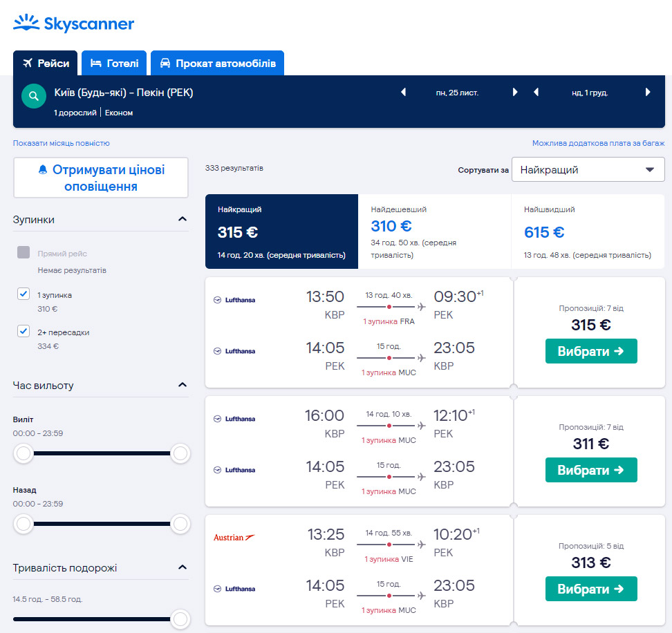
Task: Click the departure date пн, 25 лист.
Action: point(457,93)
